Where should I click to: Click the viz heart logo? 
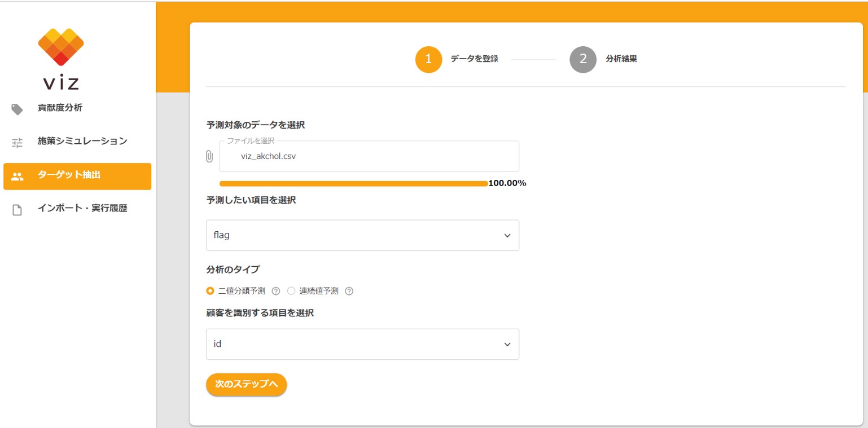(x=61, y=47)
